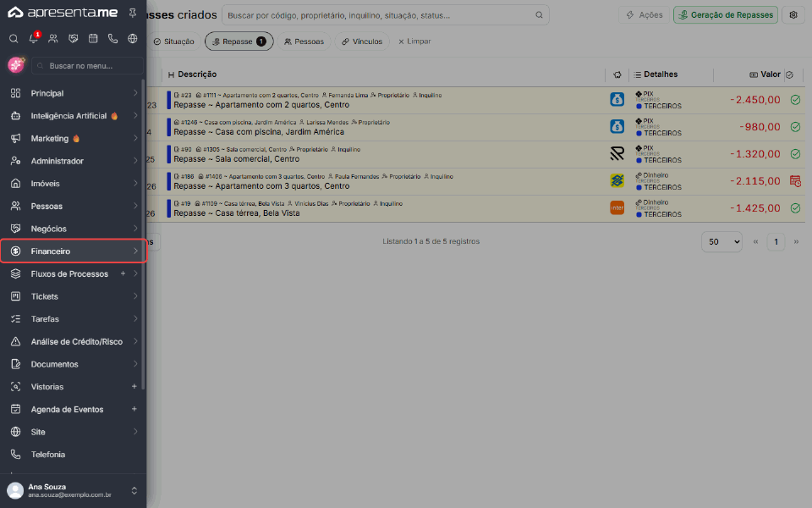Click the overdue calendar icon in the -2.115,00 row

coord(795,181)
